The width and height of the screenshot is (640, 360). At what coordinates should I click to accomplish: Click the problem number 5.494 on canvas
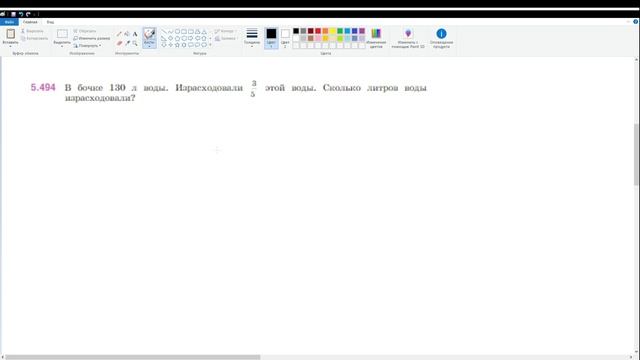click(43, 87)
